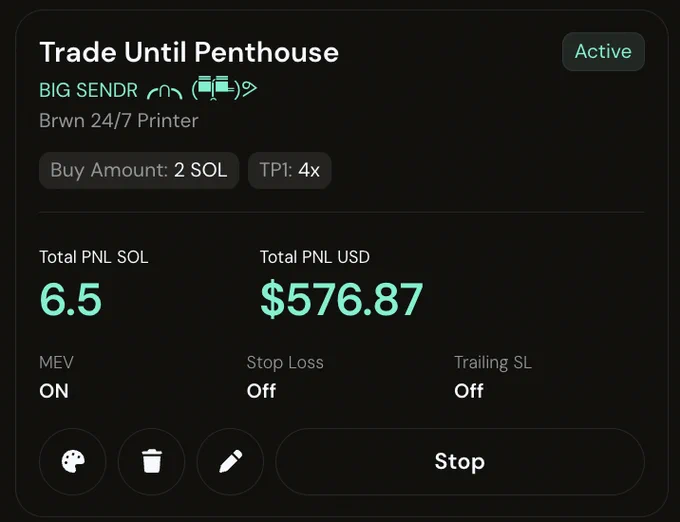Click the Total PNL SOL value 6.5

click(71, 299)
